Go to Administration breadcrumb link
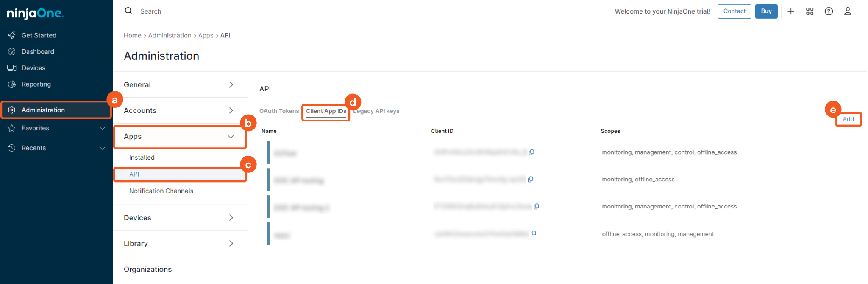This screenshot has width=868, height=284. 170,35
